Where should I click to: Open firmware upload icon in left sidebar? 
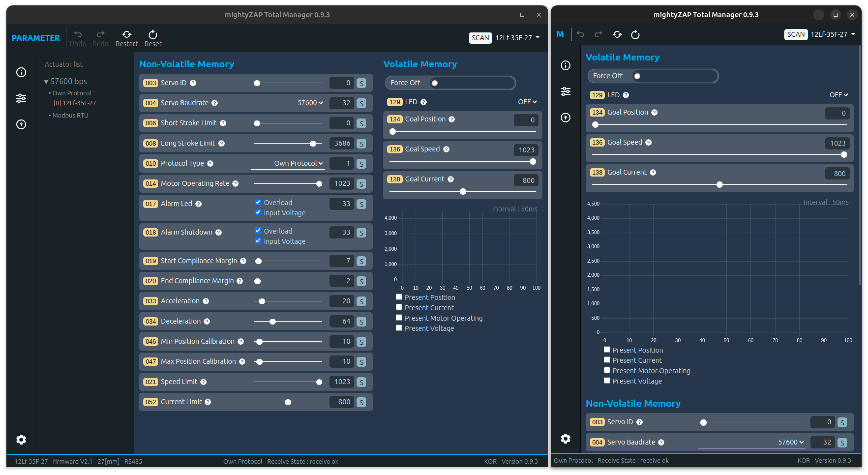click(21, 125)
